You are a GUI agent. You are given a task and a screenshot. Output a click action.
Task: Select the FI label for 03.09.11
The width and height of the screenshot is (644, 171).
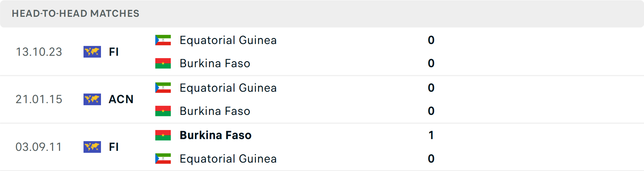pyautogui.click(x=114, y=147)
